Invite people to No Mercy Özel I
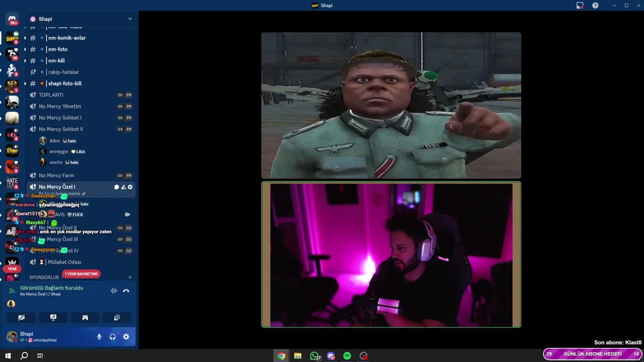Viewport: 644px width, 362px height. 123,187
